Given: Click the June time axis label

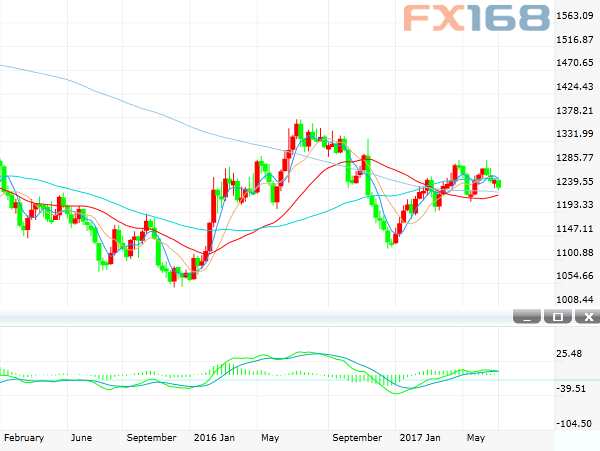Looking at the screenshot, I should tap(81, 438).
